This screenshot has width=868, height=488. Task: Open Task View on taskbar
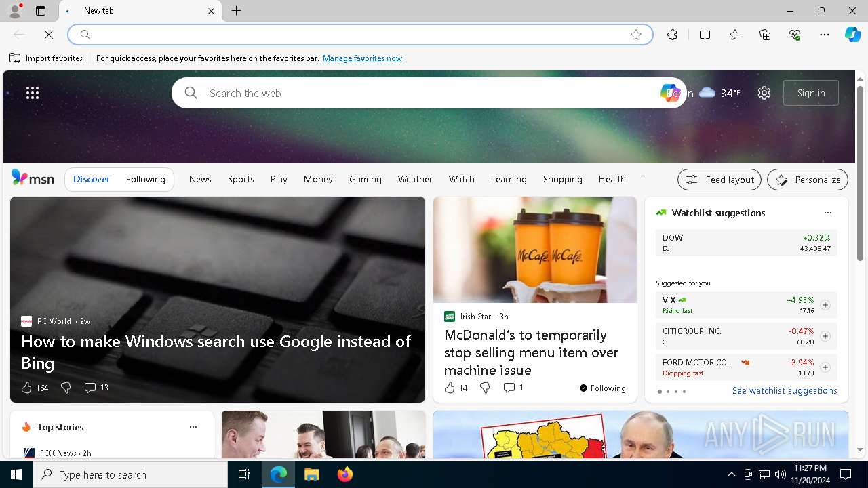click(x=244, y=474)
